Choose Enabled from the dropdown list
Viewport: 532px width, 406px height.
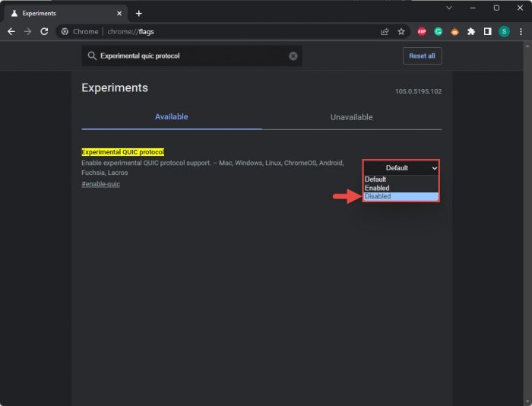[401, 188]
